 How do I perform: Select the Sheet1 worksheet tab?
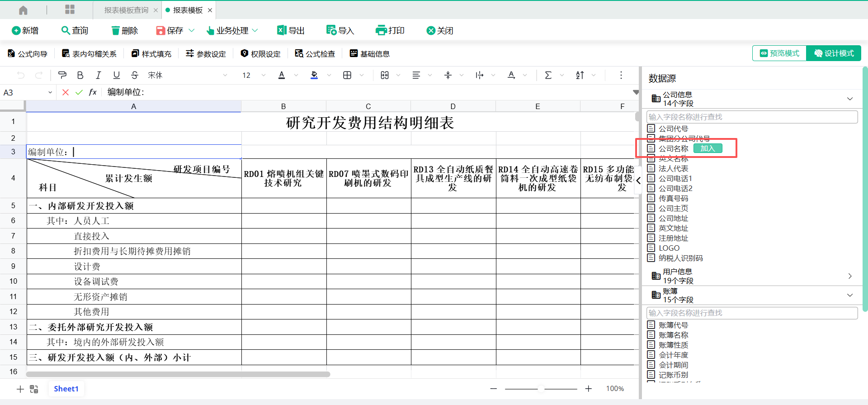[x=66, y=389]
